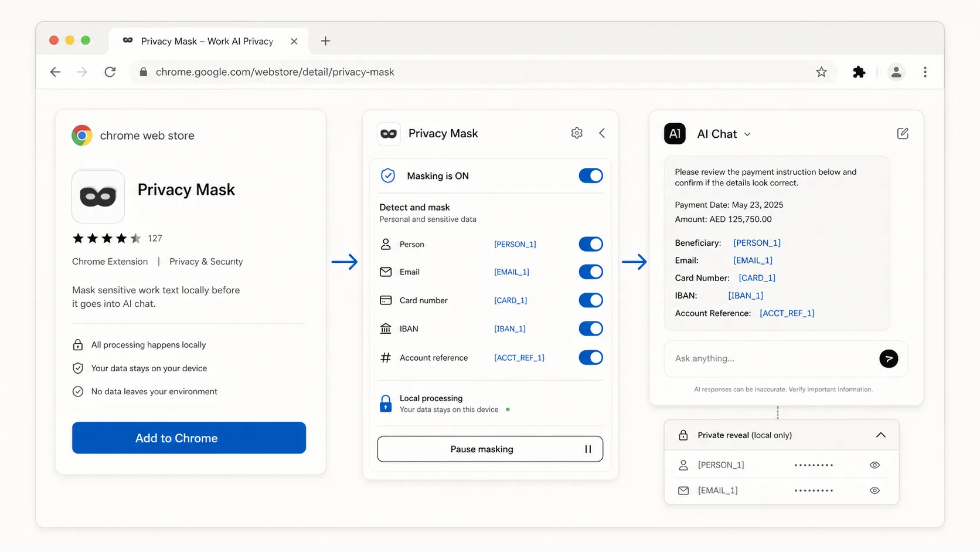Image resolution: width=980 pixels, height=552 pixels.
Task: Open Privacy Mask settings gear
Action: click(x=577, y=133)
